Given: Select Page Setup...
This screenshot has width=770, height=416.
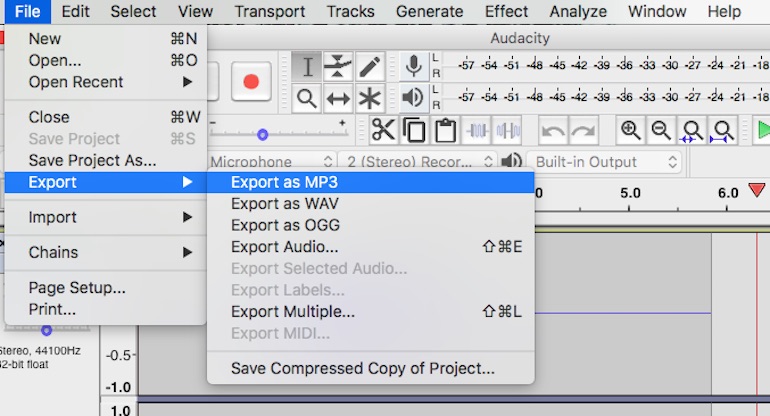Looking at the screenshot, I should [106, 288].
